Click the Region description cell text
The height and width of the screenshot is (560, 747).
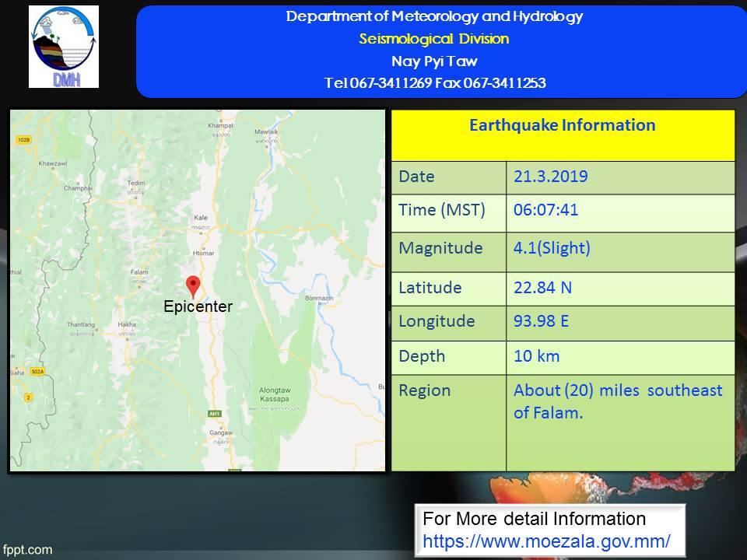617,401
